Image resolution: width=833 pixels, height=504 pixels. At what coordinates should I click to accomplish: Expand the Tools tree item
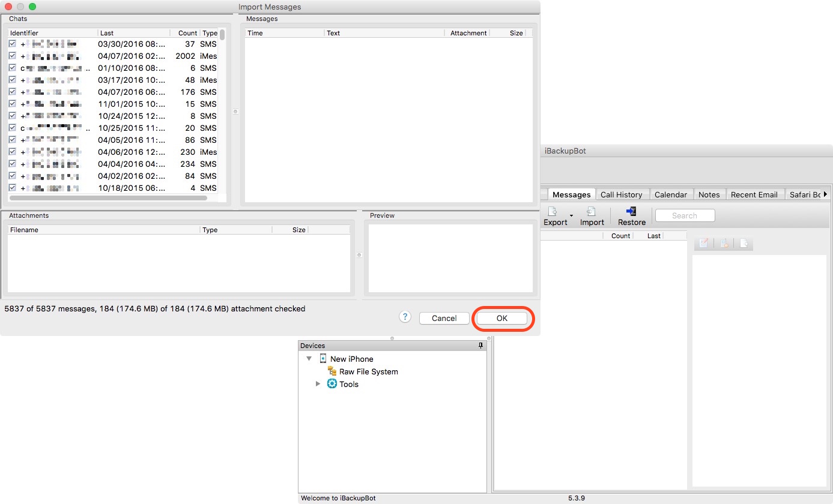coord(318,384)
